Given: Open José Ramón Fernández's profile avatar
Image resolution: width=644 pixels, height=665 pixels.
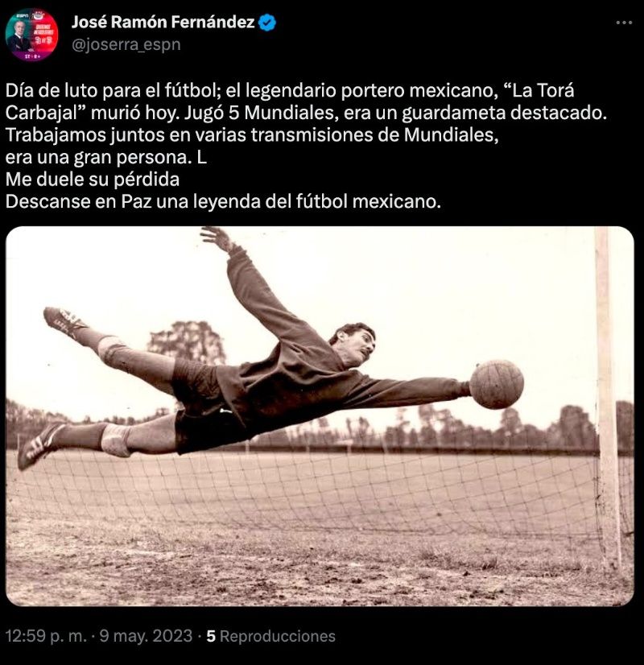Looking at the screenshot, I should [31, 35].
